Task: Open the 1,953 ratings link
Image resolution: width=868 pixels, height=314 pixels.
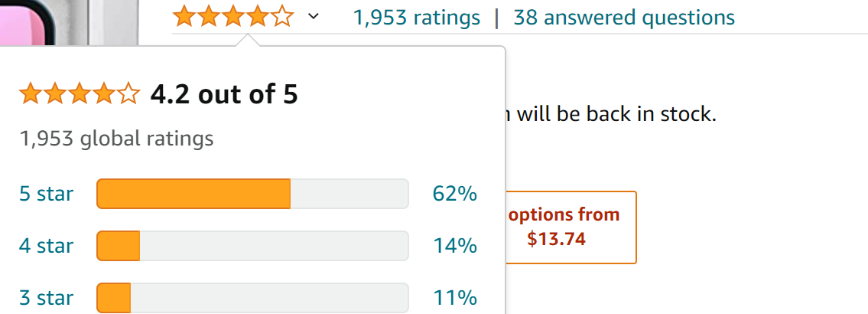Action: (x=416, y=18)
